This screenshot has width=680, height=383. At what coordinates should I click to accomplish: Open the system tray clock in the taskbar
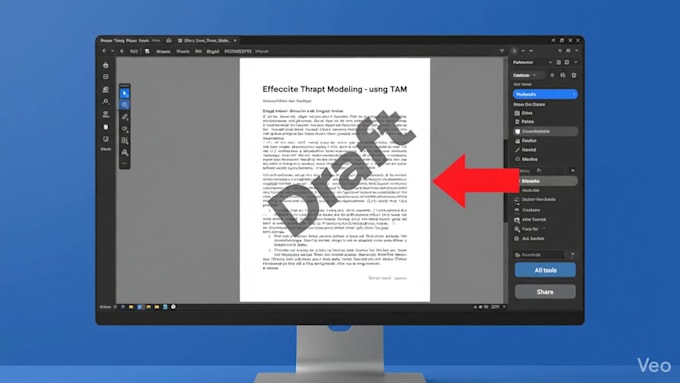[495, 307]
